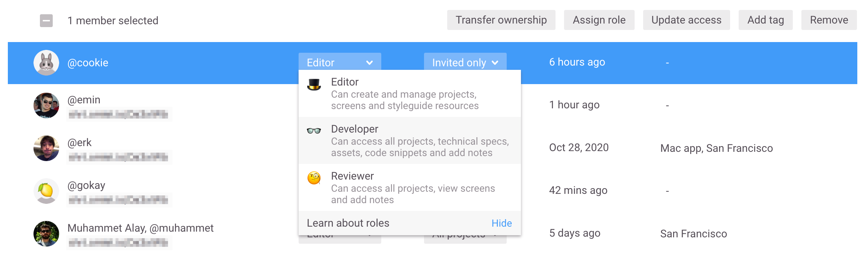The height and width of the screenshot is (258, 868).
Task: Collapse the Editor role dropdown for @cookie
Action: click(340, 62)
